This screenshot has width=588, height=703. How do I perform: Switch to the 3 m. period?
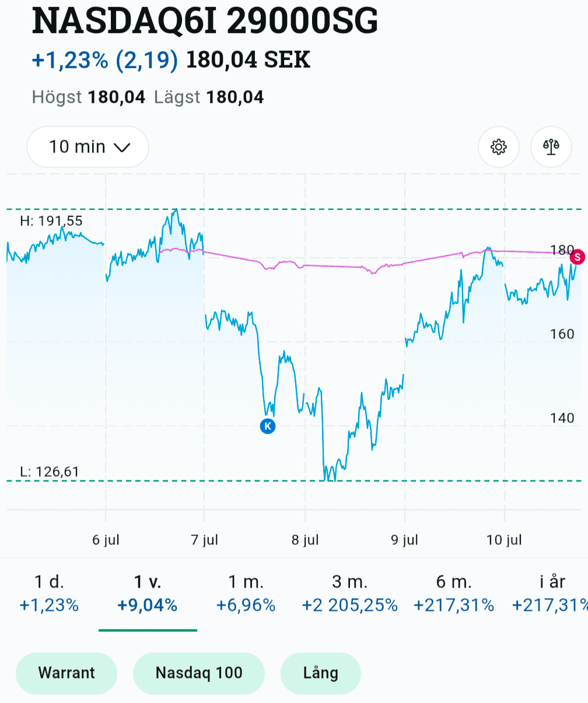350,593
